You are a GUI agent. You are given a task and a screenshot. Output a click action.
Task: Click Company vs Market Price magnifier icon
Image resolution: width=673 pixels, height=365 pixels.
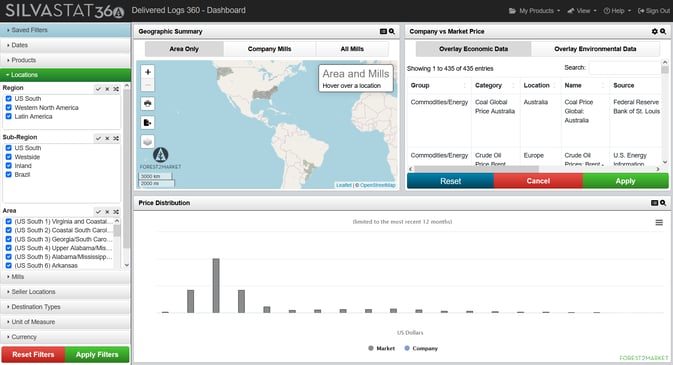click(x=663, y=31)
